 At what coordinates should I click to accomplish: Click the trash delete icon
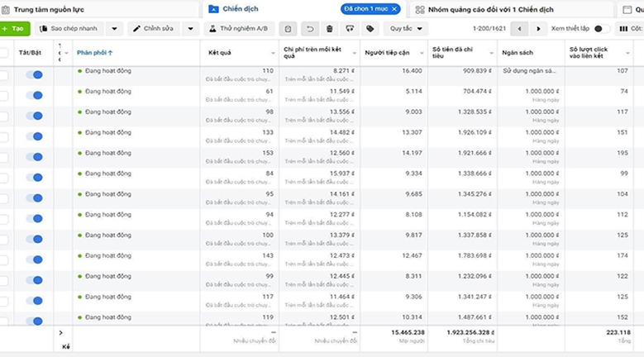click(329, 29)
